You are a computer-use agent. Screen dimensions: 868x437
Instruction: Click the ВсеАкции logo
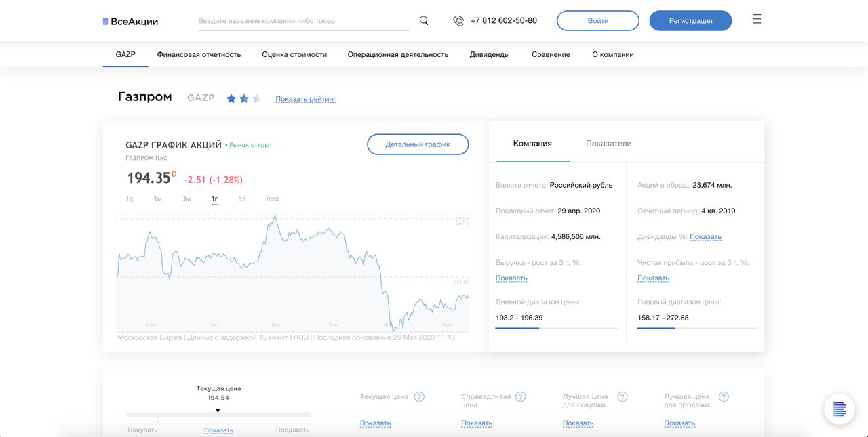130,21
